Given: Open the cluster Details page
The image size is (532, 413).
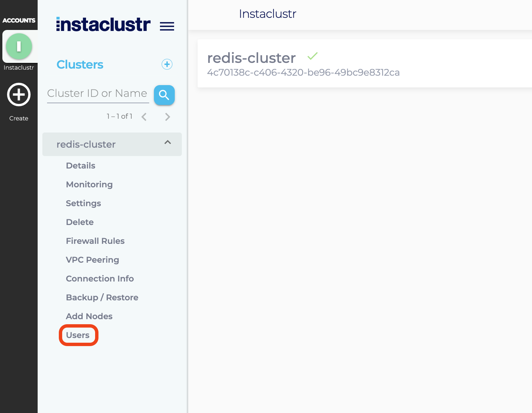Looking at the screenshot, I should 81,165.
